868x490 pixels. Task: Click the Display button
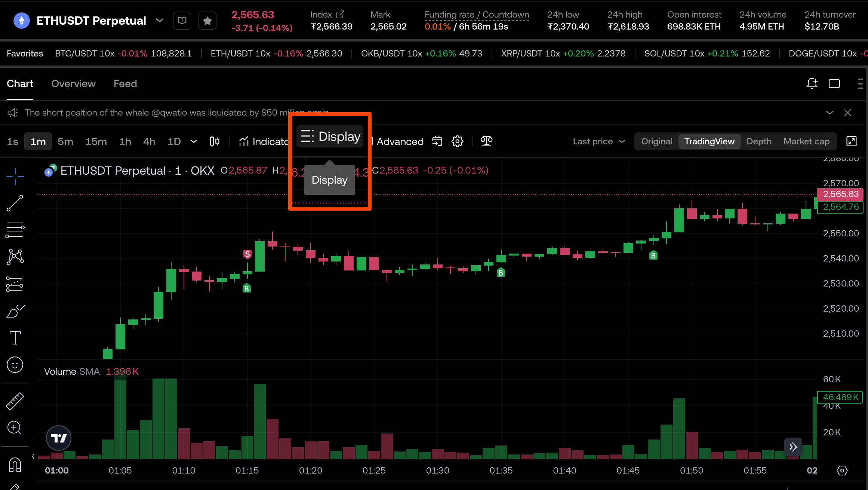tap(330, 137)
